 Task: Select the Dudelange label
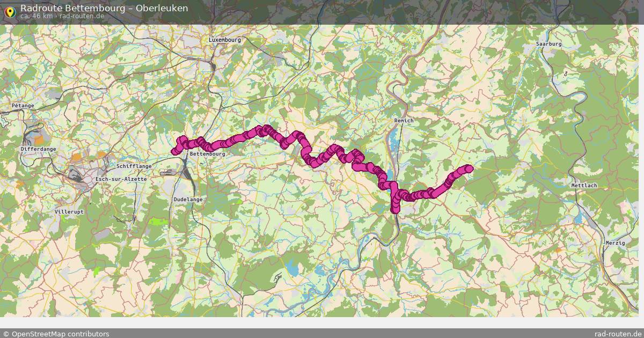pyautogui.click(x=188, y=199)
